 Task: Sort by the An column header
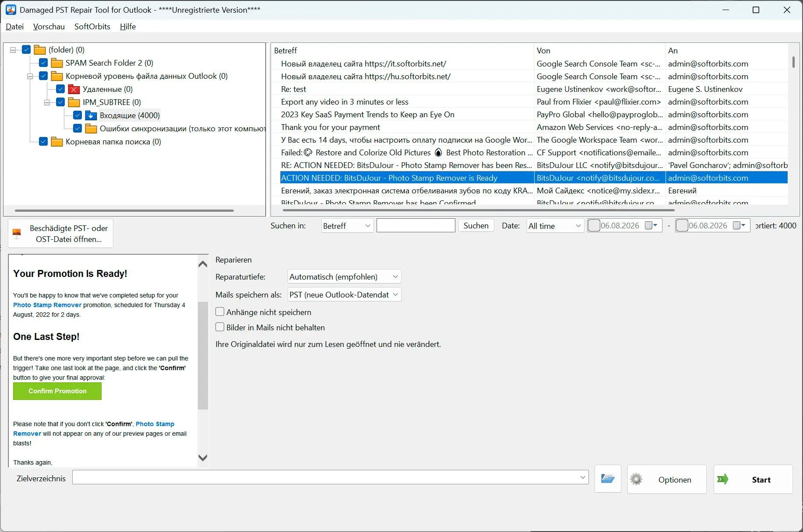click(727, 51)
